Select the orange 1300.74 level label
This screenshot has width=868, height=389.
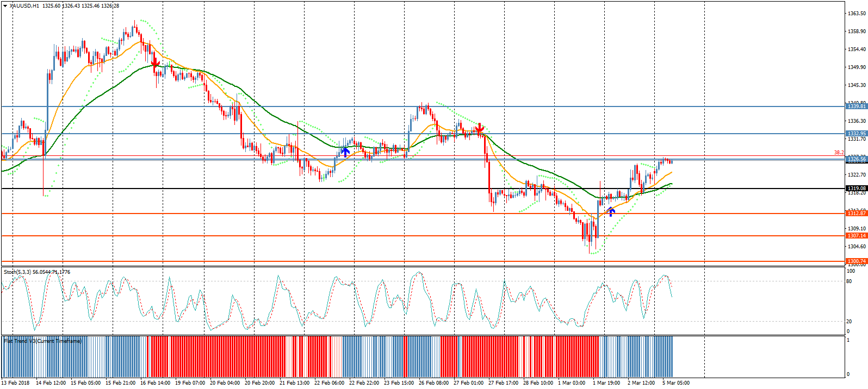(856, 261)
